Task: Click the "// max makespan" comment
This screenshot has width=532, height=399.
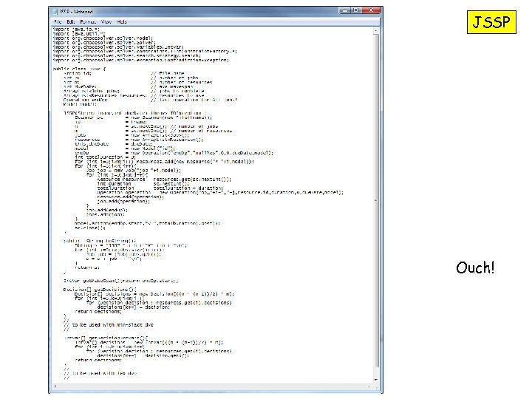Action: (171, 86)
